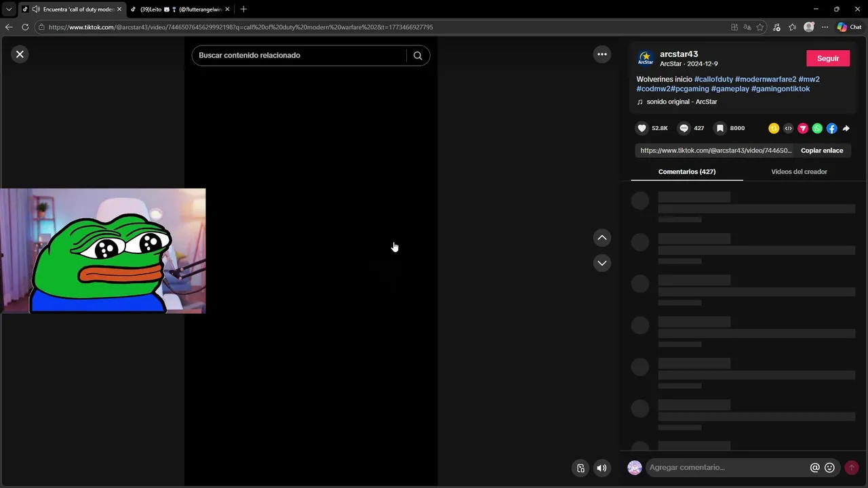
Task: Open more share options arrow
Action: [846, 128]
